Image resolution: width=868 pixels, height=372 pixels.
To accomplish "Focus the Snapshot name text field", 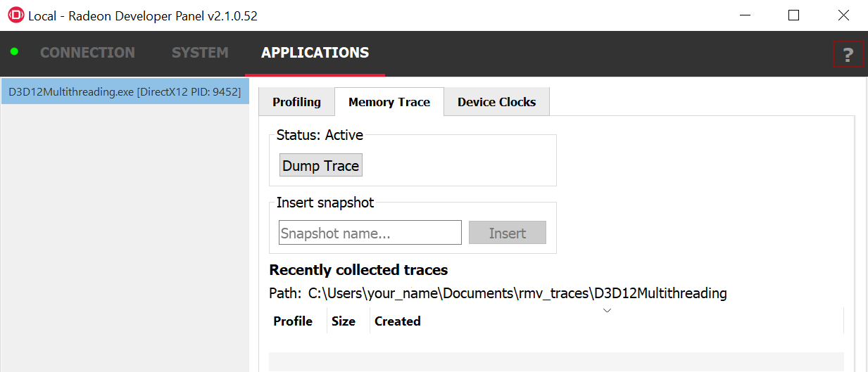I will 370,233.
